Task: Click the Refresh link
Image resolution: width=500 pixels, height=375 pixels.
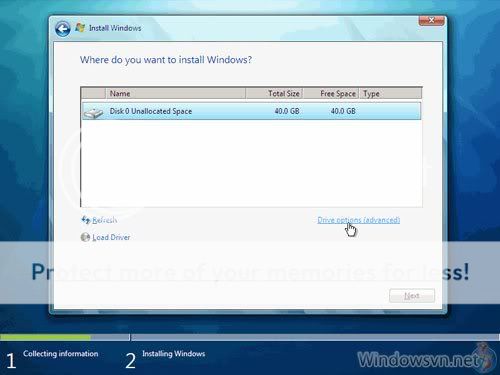Action: point(104,220)
